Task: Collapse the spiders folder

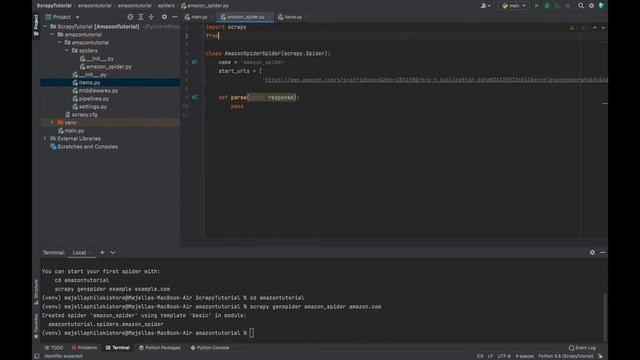Action: (x=67, y=51)
